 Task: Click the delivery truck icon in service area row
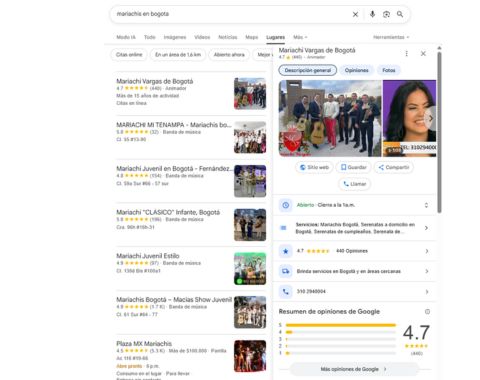pyautogui.click(x=286, y=271)
